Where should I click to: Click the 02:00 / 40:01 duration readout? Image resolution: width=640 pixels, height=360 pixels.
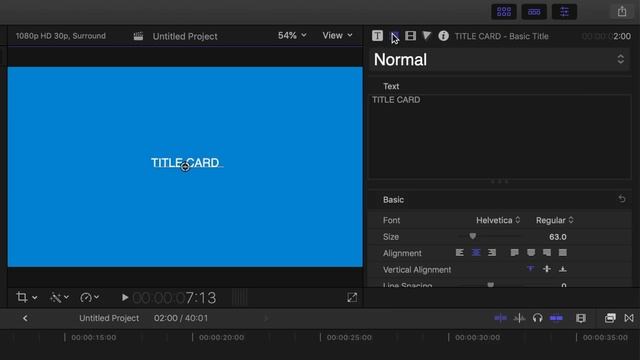point(181,318)
